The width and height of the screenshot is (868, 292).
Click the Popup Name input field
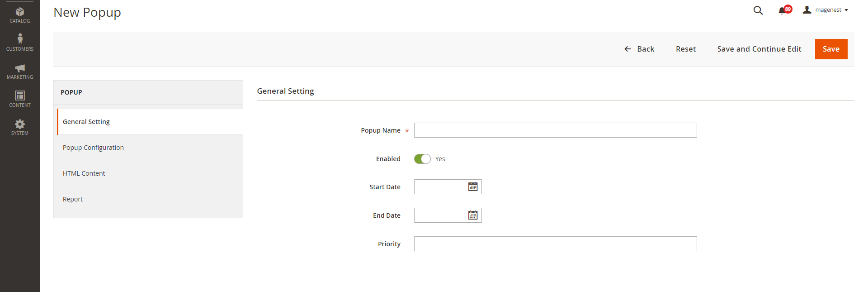pyautogui.click(x=555, y=130)
